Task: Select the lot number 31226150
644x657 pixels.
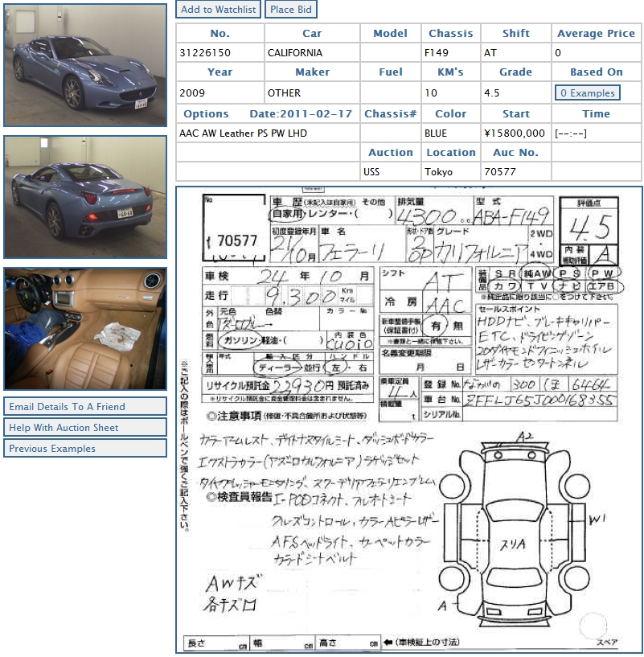Action: coord(205,53)
